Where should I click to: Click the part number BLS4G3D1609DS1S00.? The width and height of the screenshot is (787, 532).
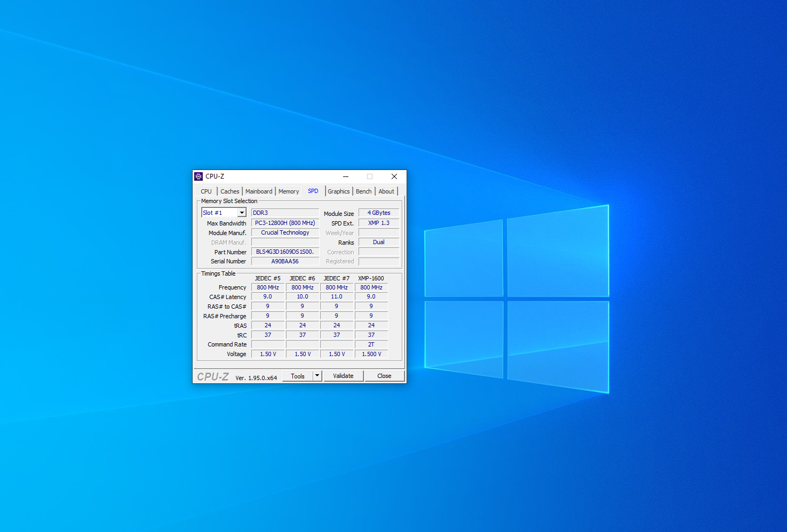[x=285, y=252]
